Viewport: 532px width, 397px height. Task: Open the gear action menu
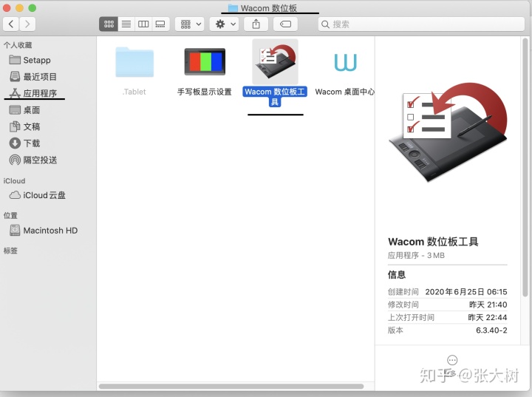pyautogui.click(x=225, y=24)
